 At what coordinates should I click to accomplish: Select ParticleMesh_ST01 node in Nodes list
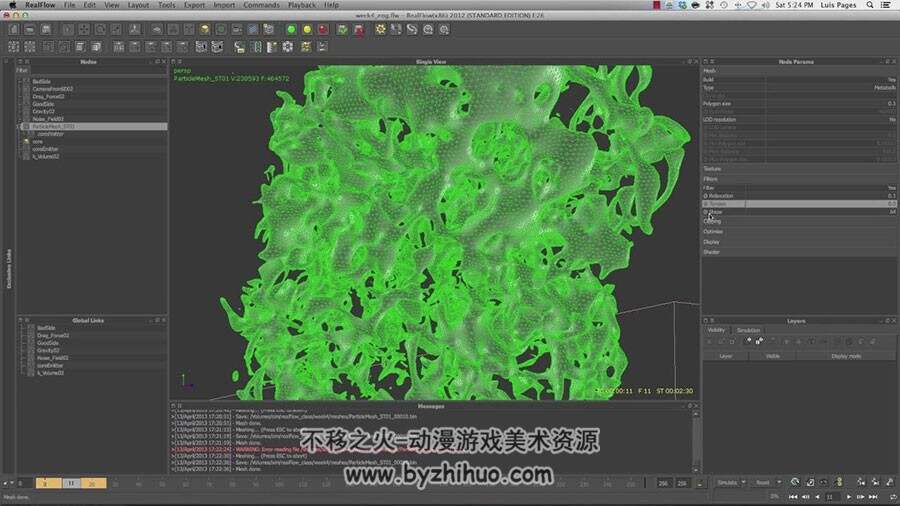93,126
